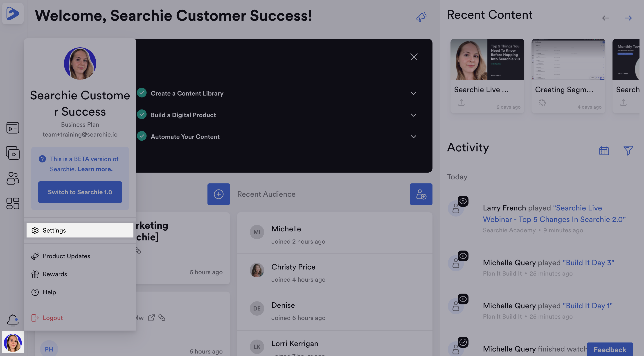644x356 pixels.
Task: Open the Searchie logo home icon
Action: point(13,13)
